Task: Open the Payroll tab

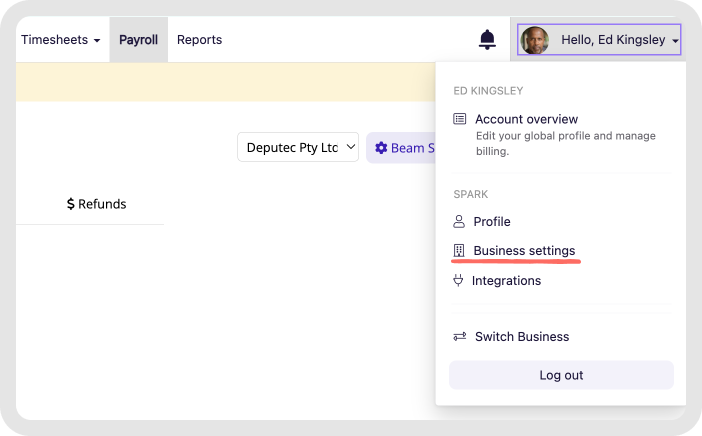Action: click(x=138, y=40)
